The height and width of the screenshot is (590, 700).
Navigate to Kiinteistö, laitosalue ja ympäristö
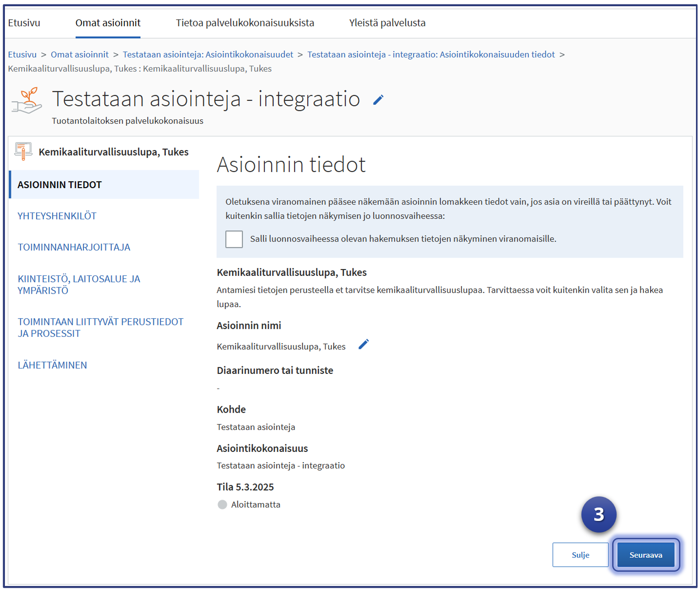click(x=79, y=284)
